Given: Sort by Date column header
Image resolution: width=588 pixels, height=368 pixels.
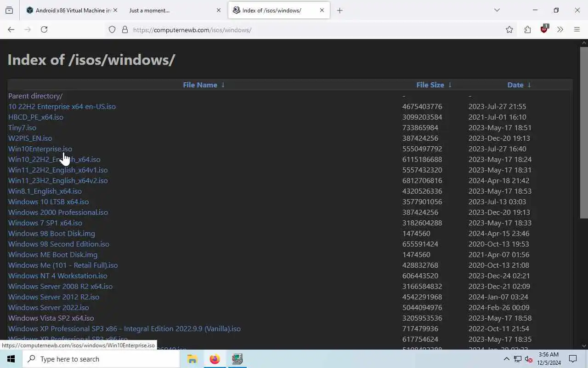Looking at the screenshot, I should (515, 85).
